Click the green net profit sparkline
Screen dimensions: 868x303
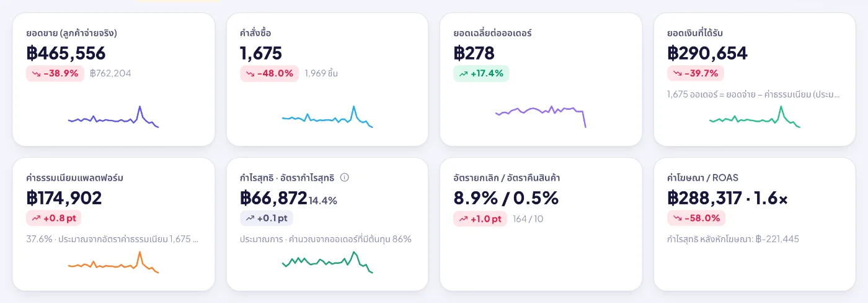(327, 262)
